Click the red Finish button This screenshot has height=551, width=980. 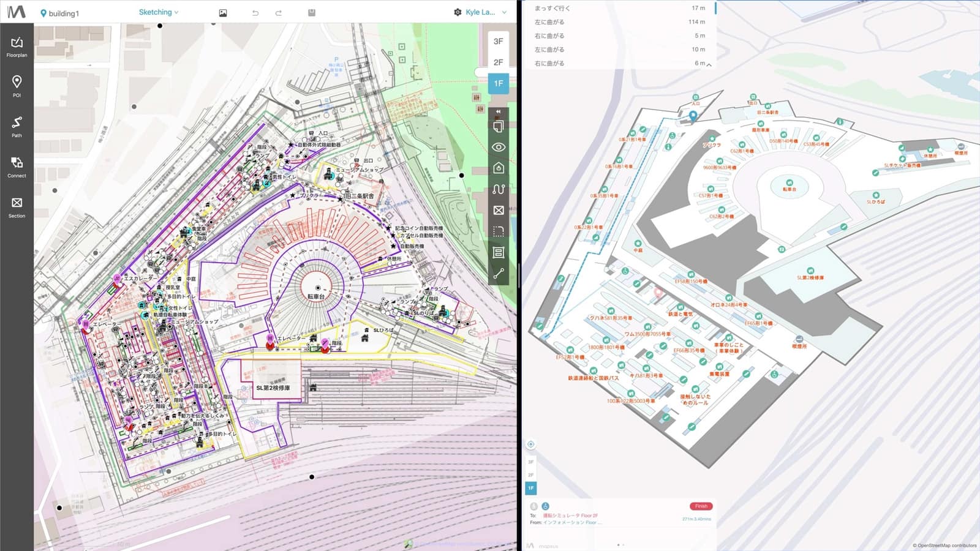click(x=701, y=506)
